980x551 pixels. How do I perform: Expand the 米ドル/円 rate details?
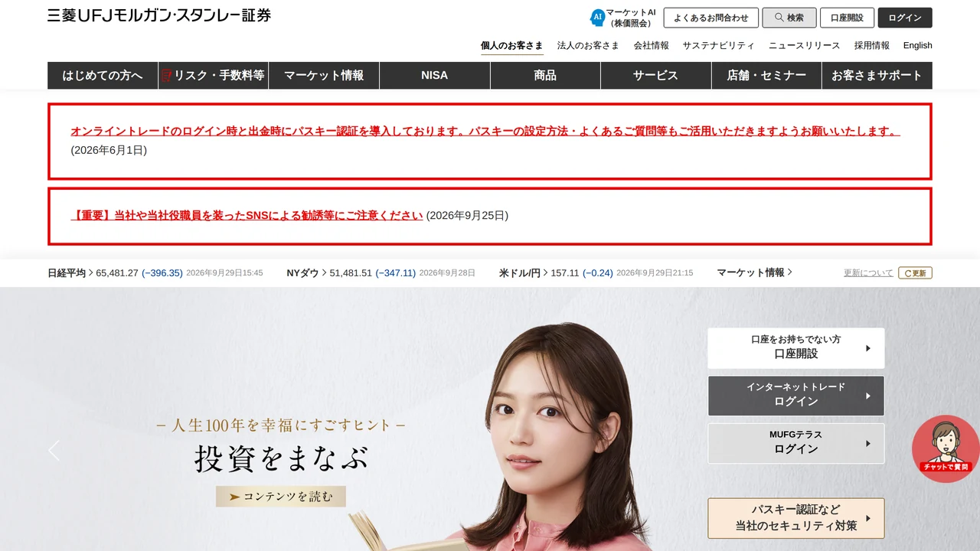[x=524, y=273]
